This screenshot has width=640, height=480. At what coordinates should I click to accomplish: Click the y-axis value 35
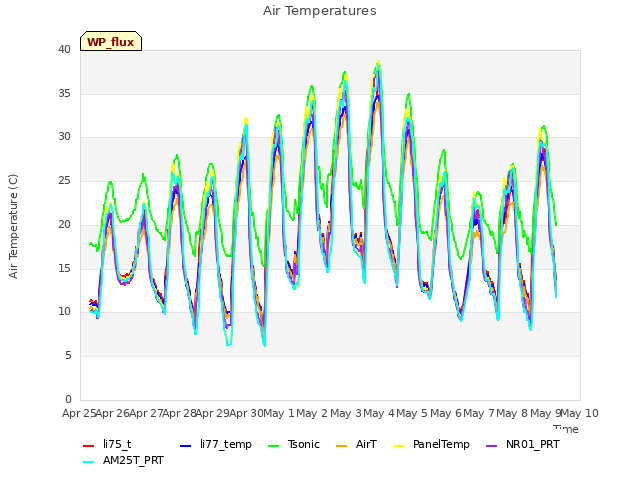pos(64,93)
